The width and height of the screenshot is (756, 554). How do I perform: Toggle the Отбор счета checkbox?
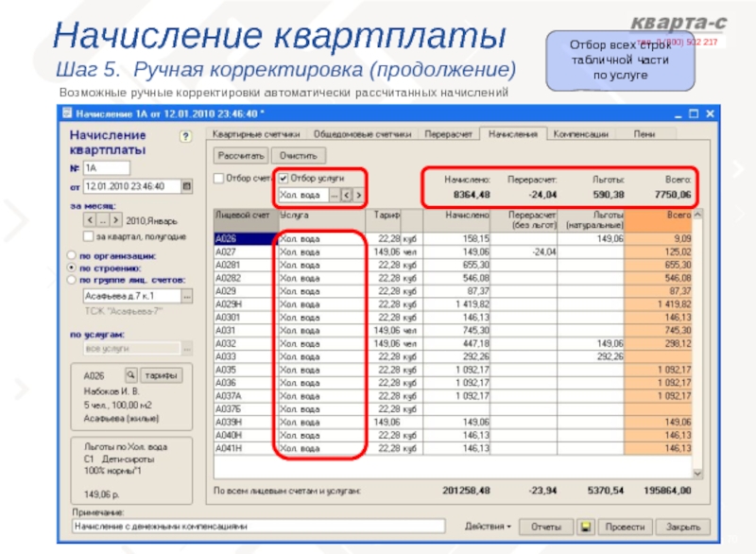(x=218, y=179)
